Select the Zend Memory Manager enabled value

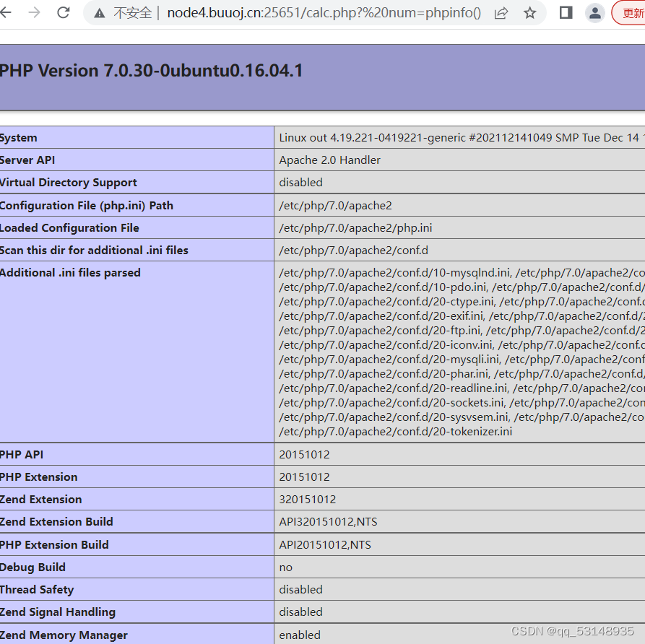click(x=300, y=635)
